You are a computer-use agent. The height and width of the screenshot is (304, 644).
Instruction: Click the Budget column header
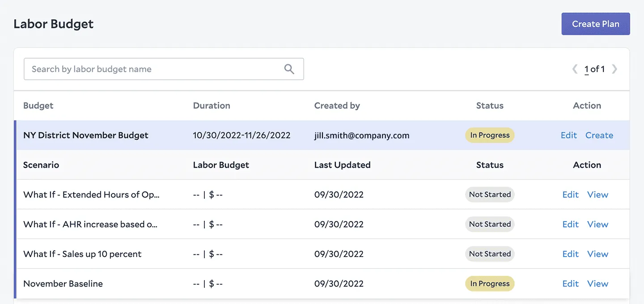click(x=38, y=106)
